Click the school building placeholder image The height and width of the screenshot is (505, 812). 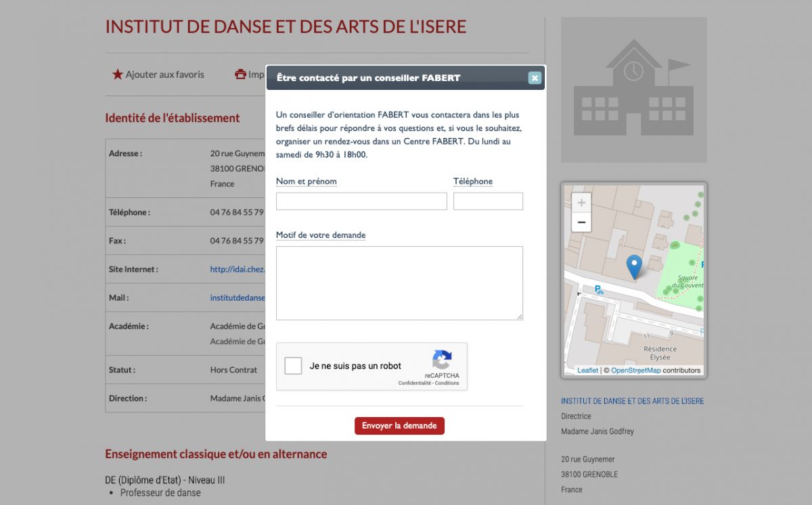[x=633, y=89]
